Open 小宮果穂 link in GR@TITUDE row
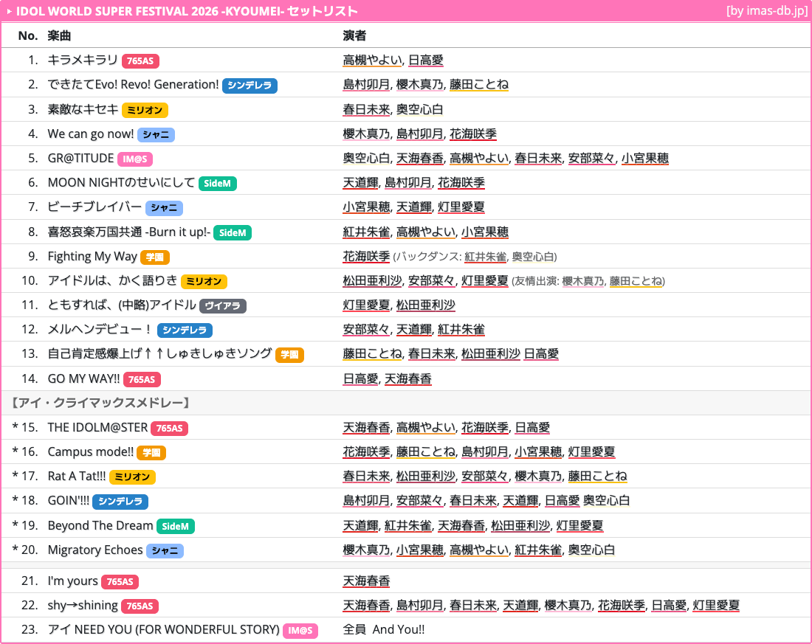This screenshot has width=812, height=644. pos(644,158)
